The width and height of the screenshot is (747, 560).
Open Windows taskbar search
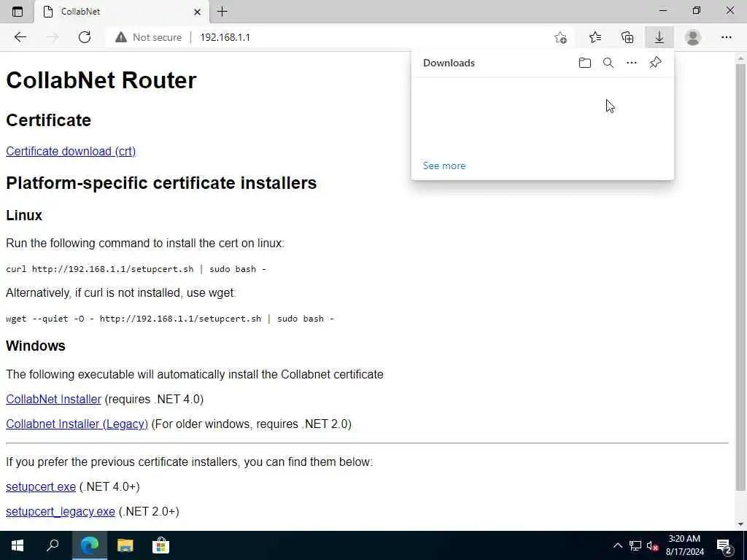(53, 545)
